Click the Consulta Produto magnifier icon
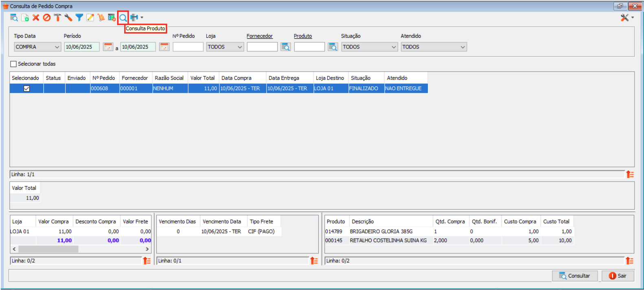This screenshot has height=290, width=644. (x=123, y=18)
